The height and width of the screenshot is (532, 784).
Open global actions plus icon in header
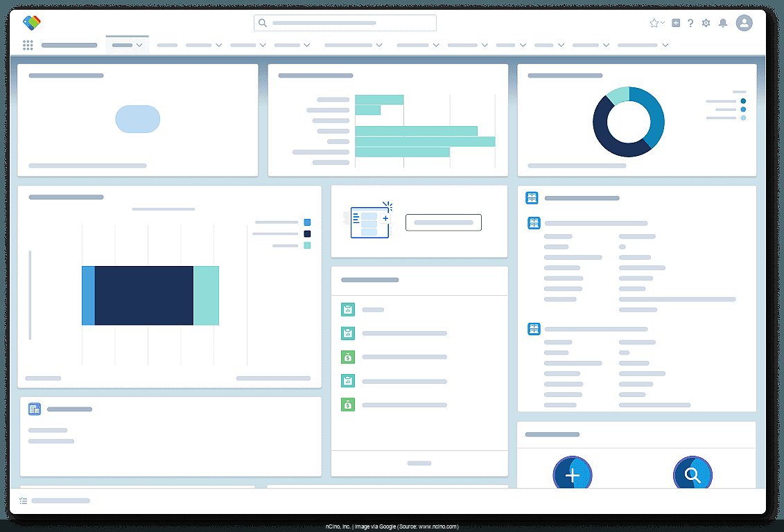[676, 23]
